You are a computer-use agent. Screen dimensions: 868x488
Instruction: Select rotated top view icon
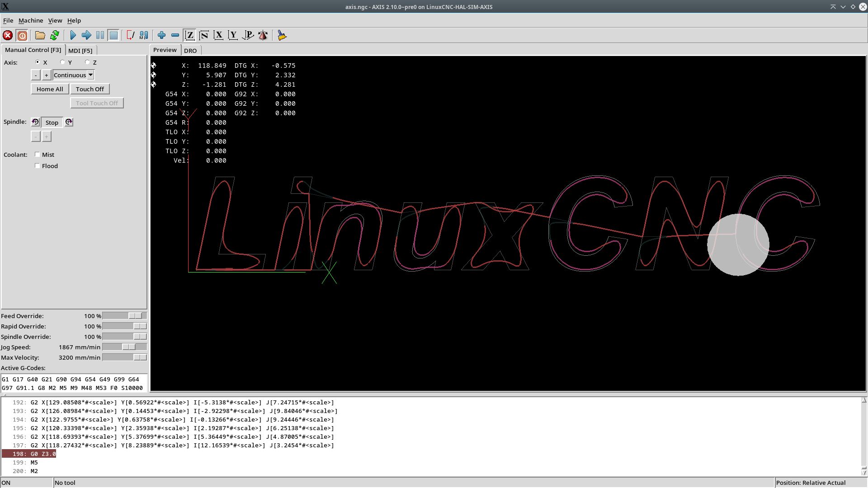coord(204,35)
